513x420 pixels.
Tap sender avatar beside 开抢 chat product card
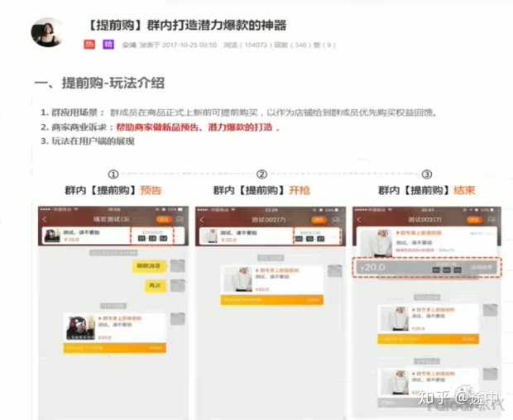tap(335, 271)
